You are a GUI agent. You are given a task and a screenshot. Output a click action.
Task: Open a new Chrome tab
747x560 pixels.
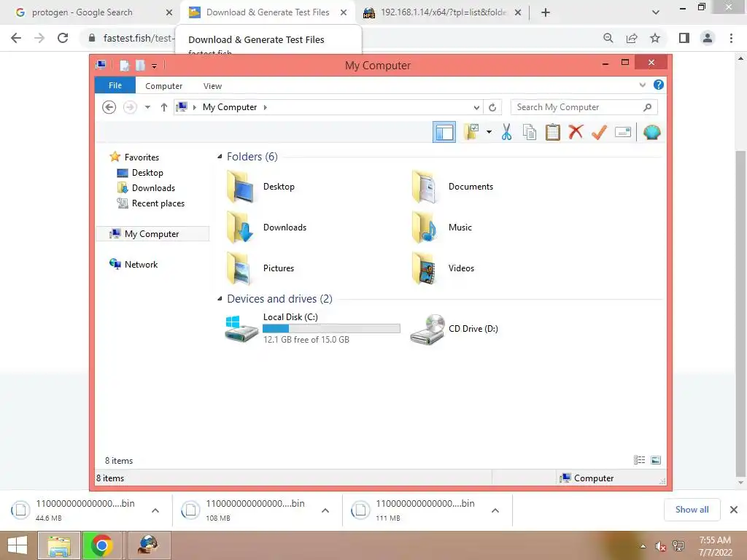546,12
